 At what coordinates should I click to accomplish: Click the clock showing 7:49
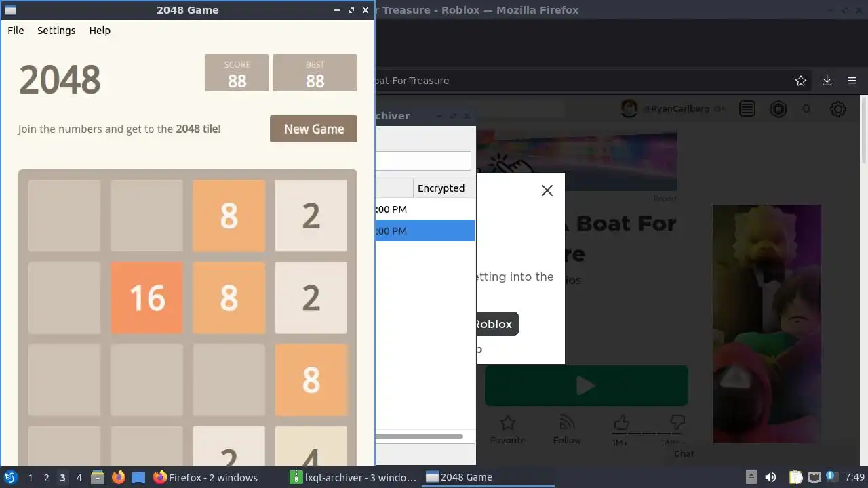855,477
